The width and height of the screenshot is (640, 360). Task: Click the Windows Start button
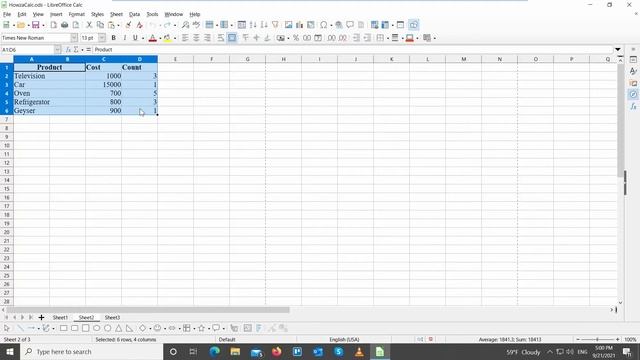pos(10,351)
